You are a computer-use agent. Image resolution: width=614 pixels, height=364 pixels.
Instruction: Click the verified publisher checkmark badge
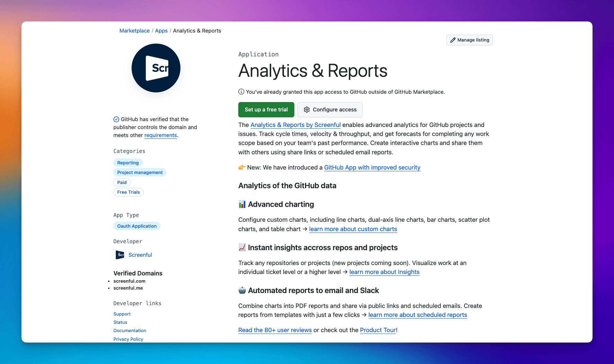click(x=116, y=119)
